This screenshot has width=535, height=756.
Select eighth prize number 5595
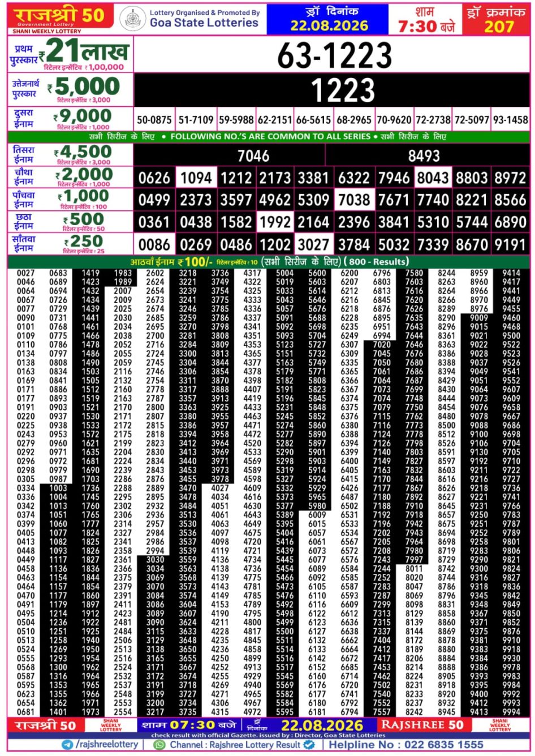pyautogui.click(x=284, y=712)
